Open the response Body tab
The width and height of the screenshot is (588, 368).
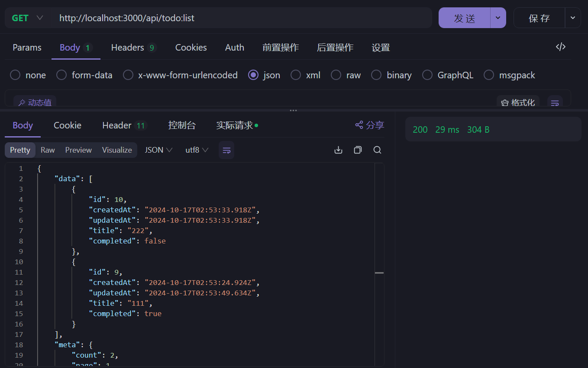(23, 125)
